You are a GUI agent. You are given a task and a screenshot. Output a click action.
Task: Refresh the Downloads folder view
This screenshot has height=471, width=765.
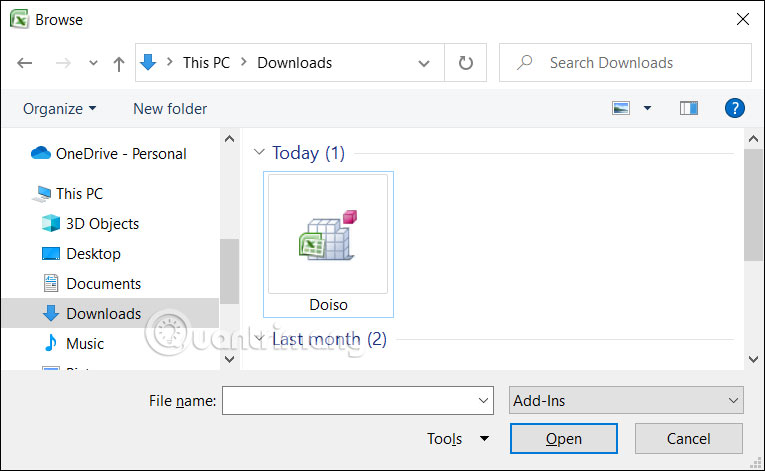[465, 63]
